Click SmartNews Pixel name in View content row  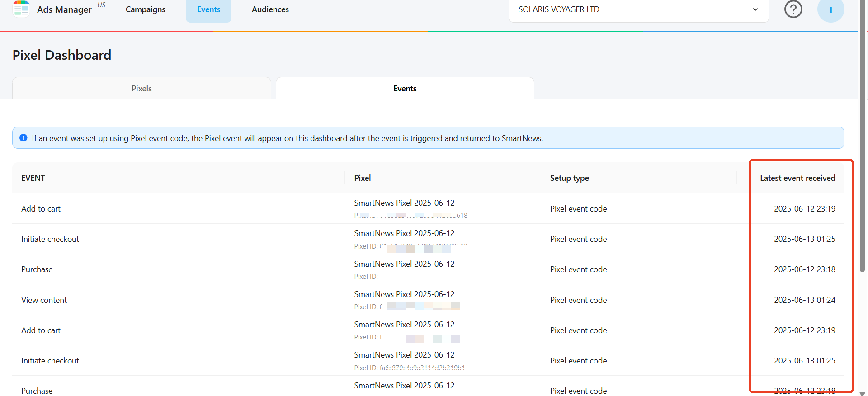coord(404,294)
